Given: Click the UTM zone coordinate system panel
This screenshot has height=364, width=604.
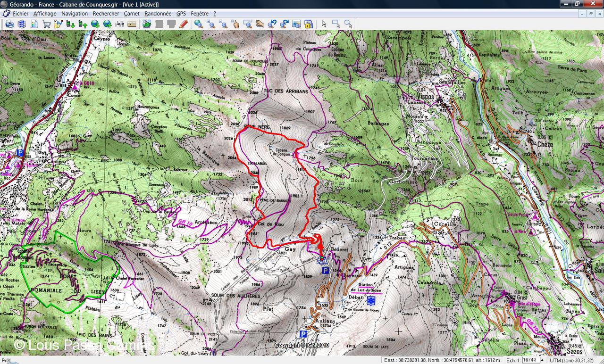Looking at the screenshot, I should (571, 360).
